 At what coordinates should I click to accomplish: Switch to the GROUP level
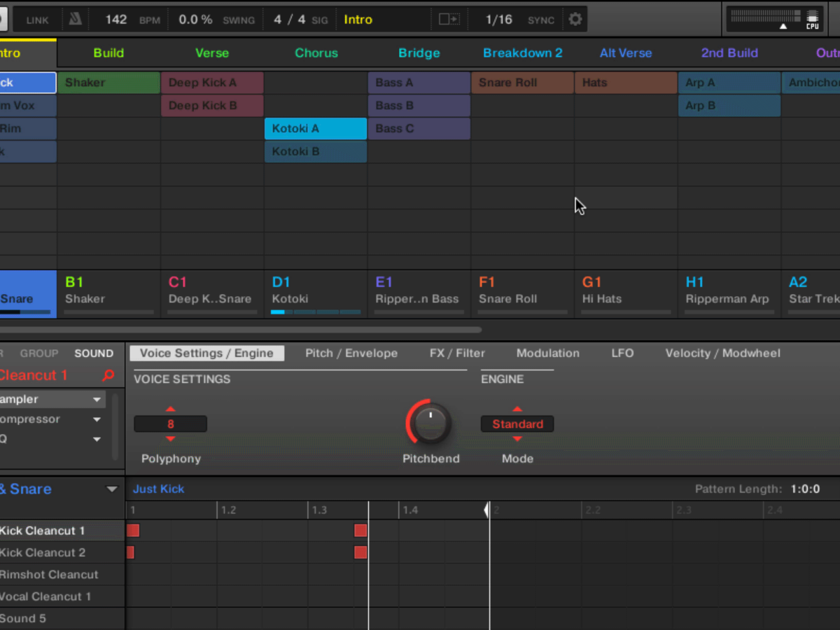[x=39, y=353]
